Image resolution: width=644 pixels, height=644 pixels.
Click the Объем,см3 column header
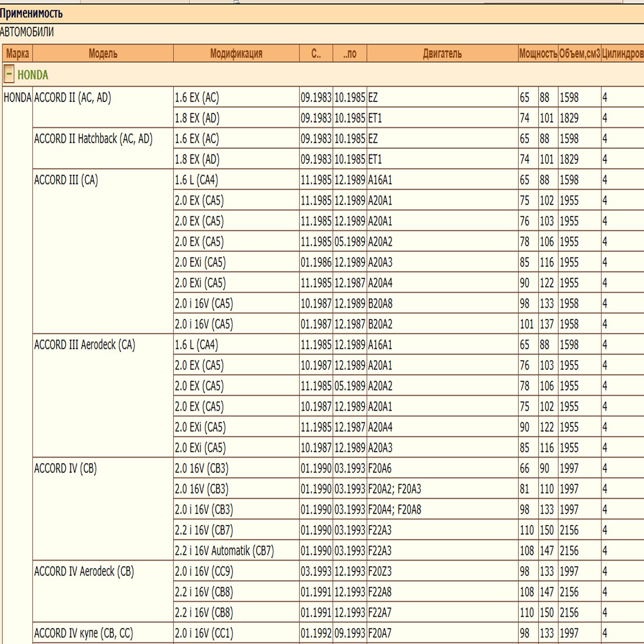tap(579, 54)
